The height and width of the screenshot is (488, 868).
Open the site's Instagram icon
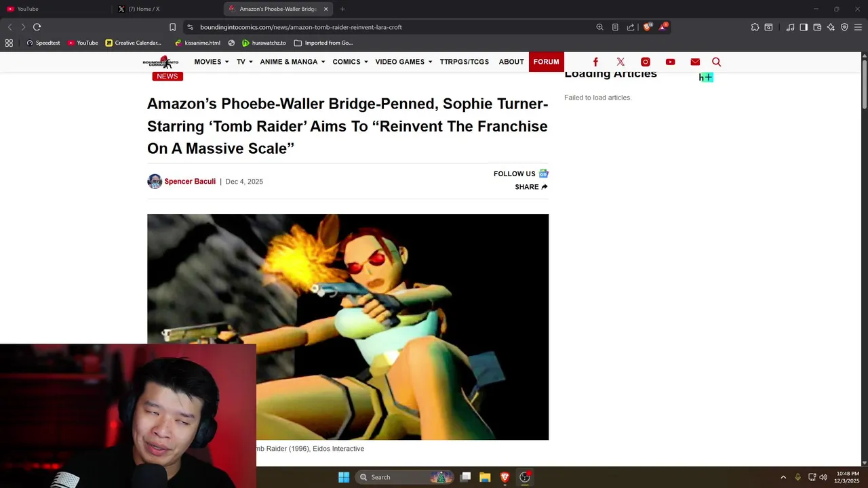click(646, 62)
